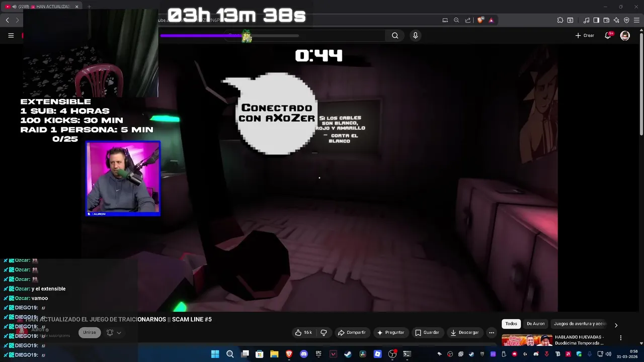Go back with the browser back arrow
This screenshot has width=644, height=362.
click(x=7, y=20)
